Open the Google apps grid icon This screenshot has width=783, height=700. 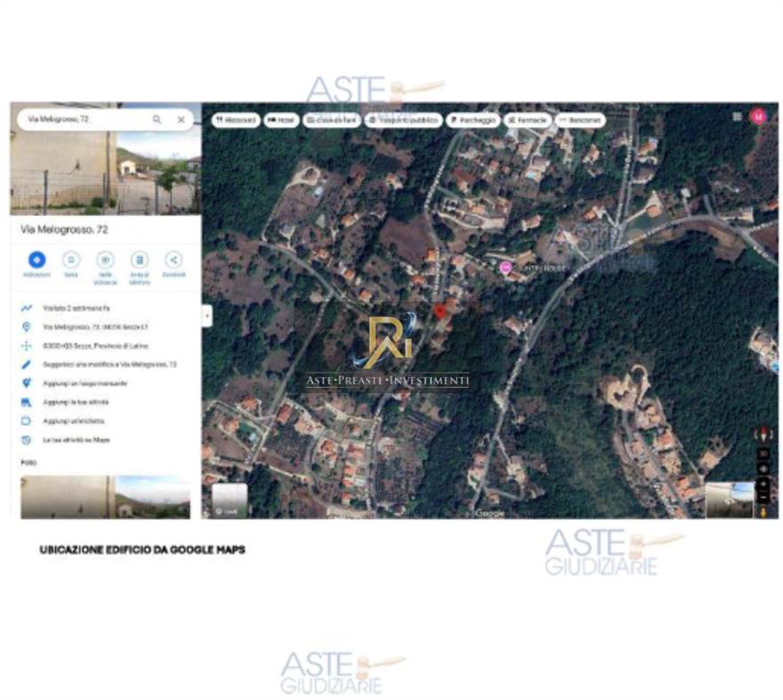coord(737,117)
